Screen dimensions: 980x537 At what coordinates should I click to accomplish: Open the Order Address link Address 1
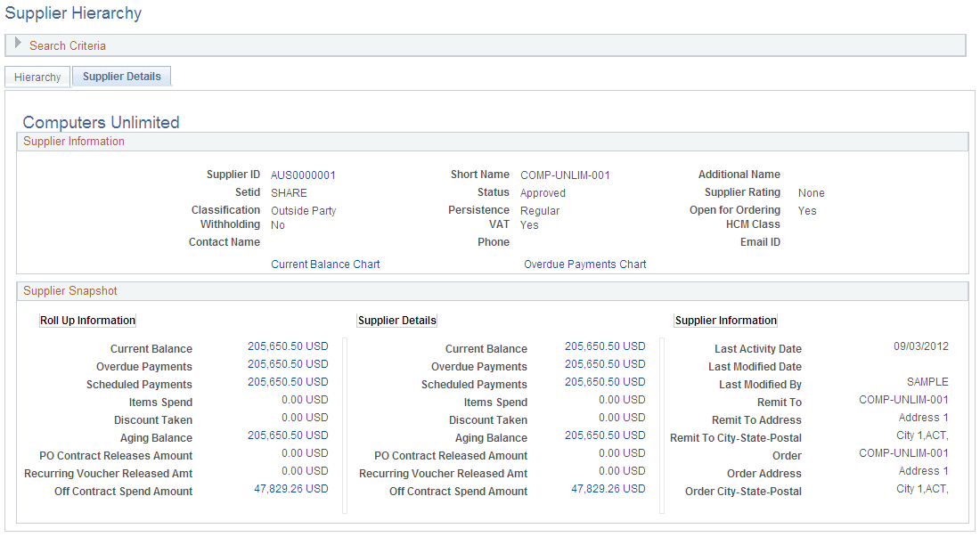pyautogui.click(x=925, y=470)
